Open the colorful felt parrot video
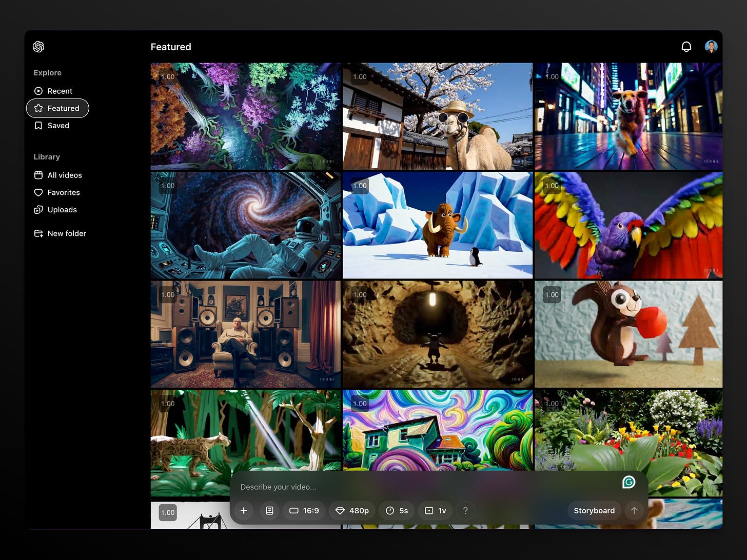The height and width of the screenshot is (560, 747). click(628, 225)
